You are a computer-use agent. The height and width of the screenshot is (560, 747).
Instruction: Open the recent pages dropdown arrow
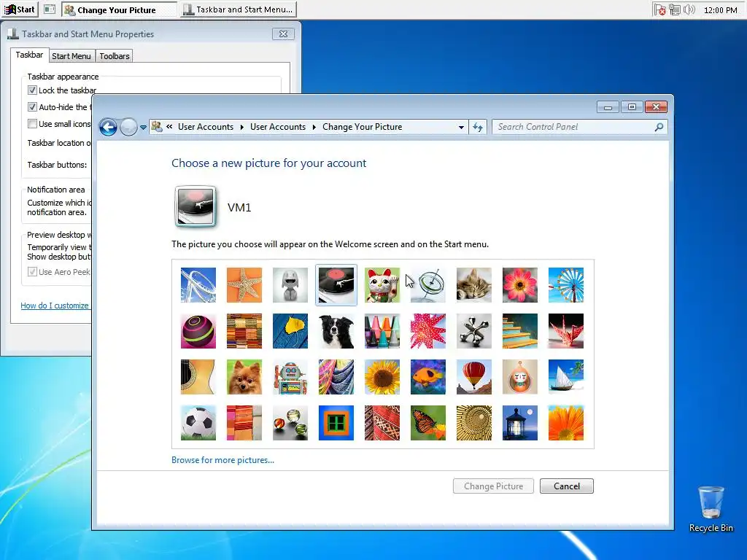(x=143, y=128)
